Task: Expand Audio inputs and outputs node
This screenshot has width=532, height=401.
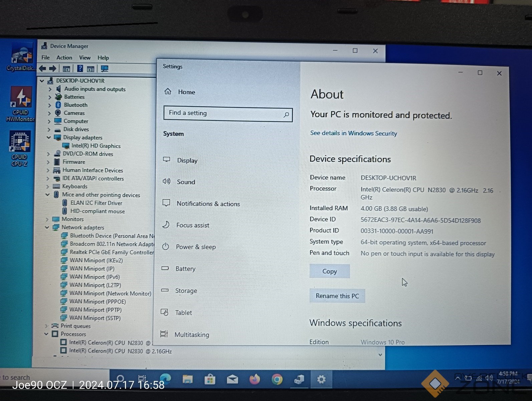Action: pos(50,89)
